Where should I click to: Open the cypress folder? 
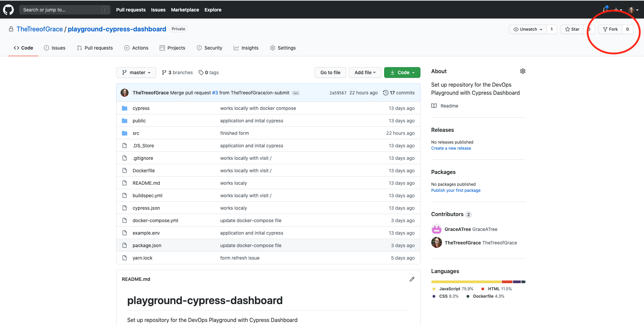141,108
